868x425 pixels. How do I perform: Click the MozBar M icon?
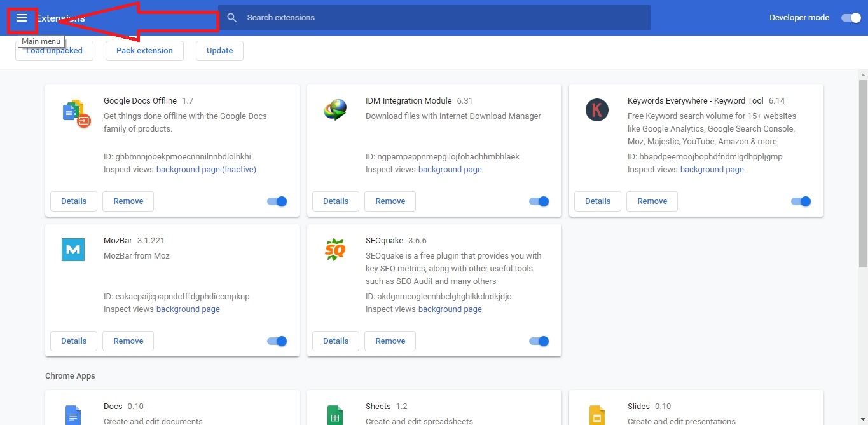(73, 250)
